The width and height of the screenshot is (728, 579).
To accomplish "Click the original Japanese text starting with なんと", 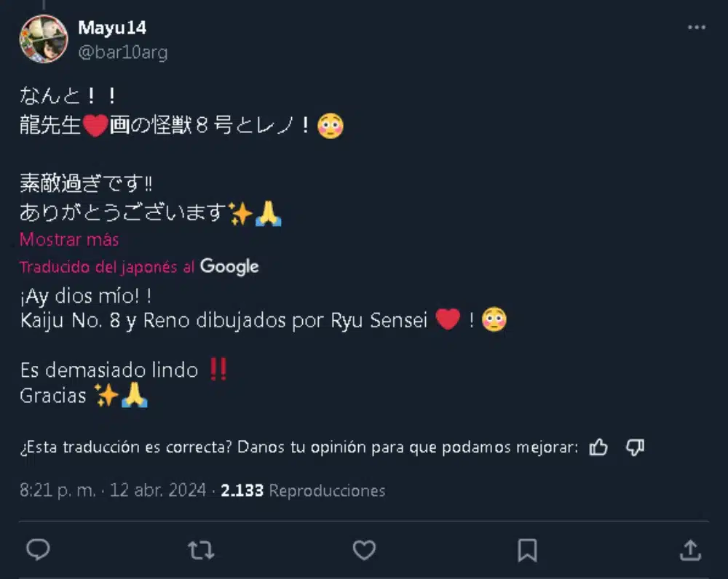I will point(67,96).
